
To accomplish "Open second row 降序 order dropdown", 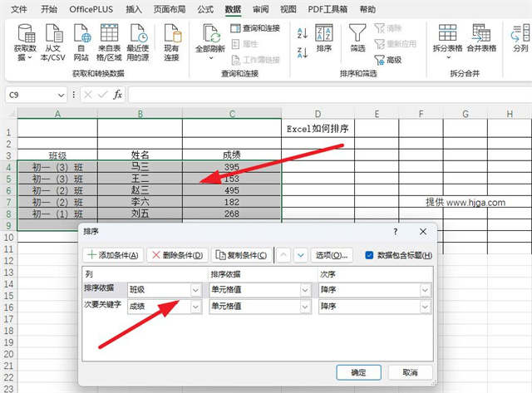I will 425,307.
